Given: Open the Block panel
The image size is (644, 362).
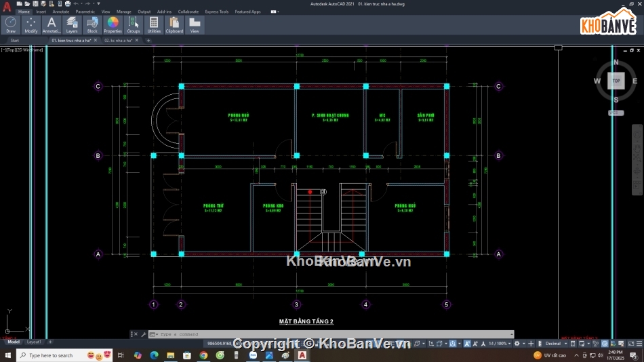Looking at the screenshot, I should [92, 25].
